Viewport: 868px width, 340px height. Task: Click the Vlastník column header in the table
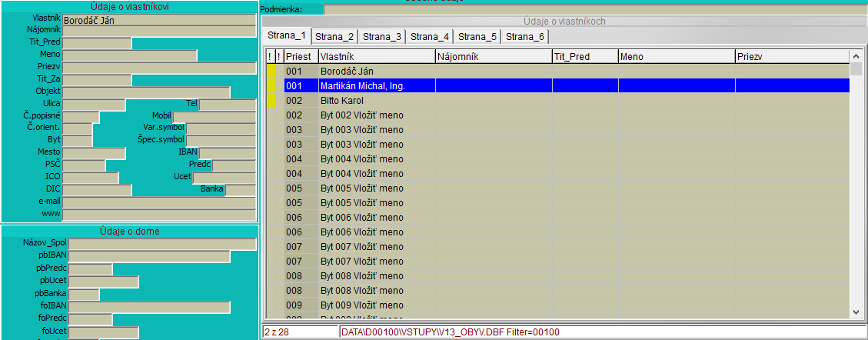(377, 56)
